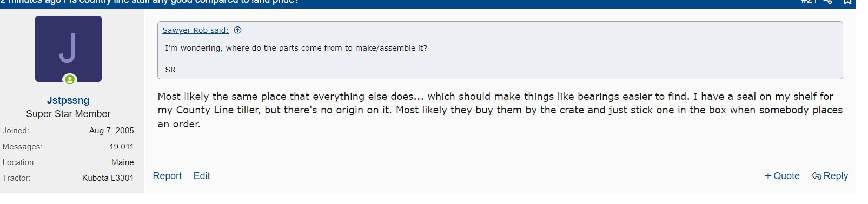
Task: Bookmark post #21 with bookmark icon
Action: click(x=847, y=2)
